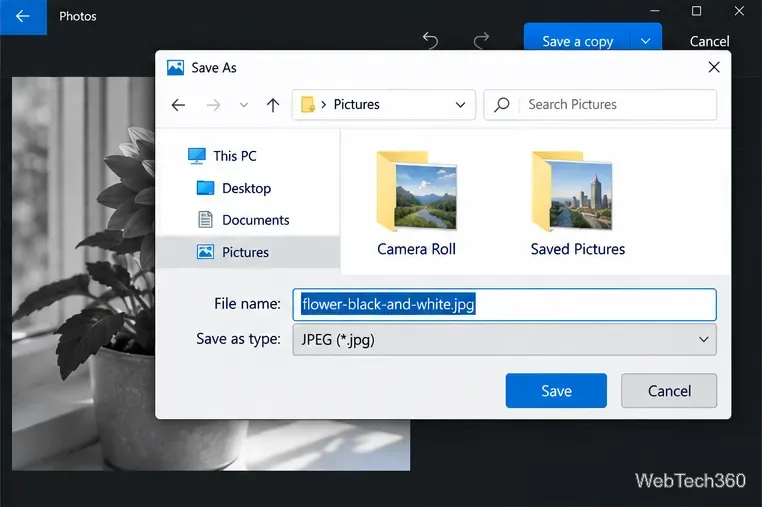Click the Save button
This screenshot has height=507, width=762.
[556, 391]
